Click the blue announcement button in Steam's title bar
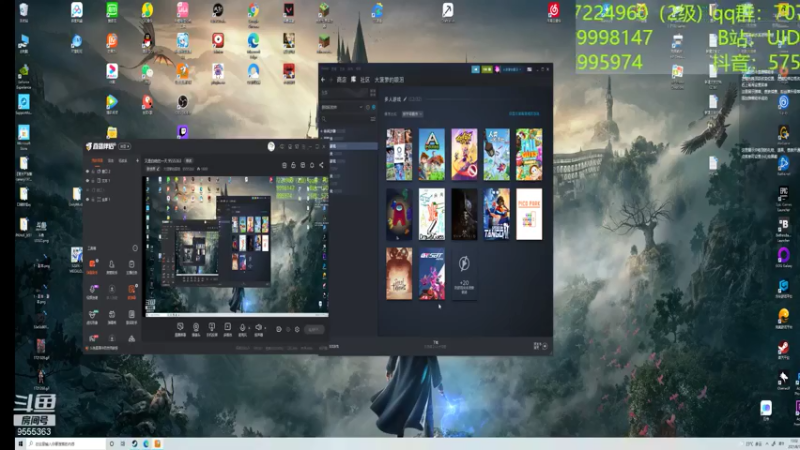800x450 pixels. (x=476, y=69)
